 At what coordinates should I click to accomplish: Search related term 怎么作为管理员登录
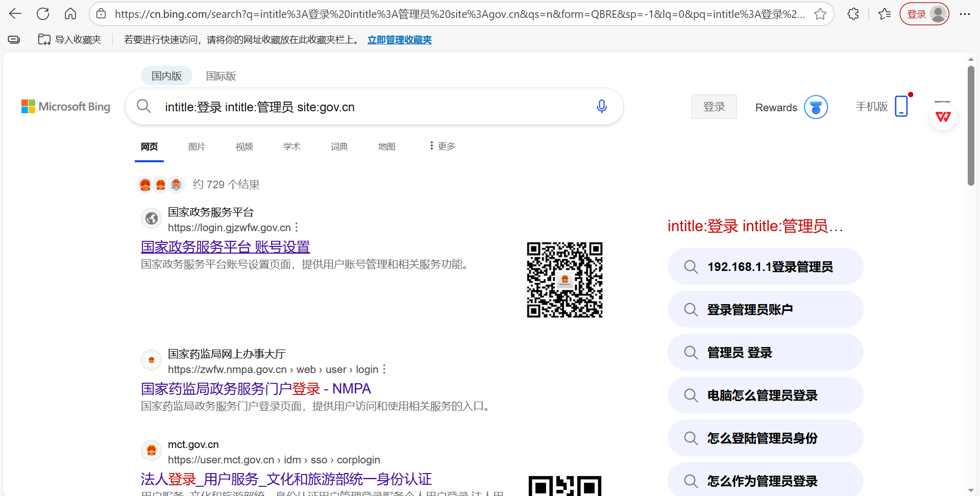(765, 480)
